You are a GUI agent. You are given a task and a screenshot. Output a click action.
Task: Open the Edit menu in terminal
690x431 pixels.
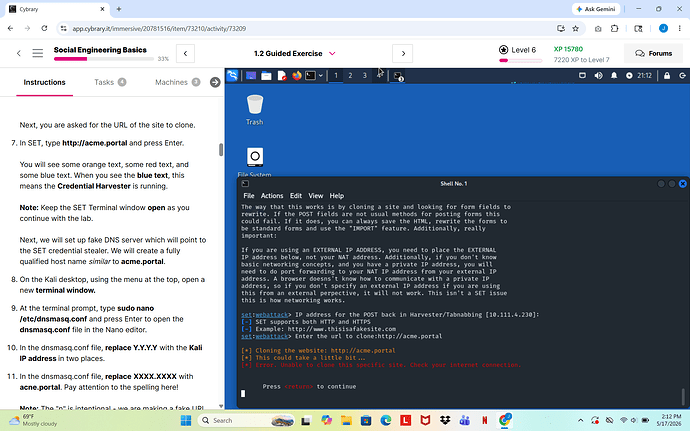point(296,195)
